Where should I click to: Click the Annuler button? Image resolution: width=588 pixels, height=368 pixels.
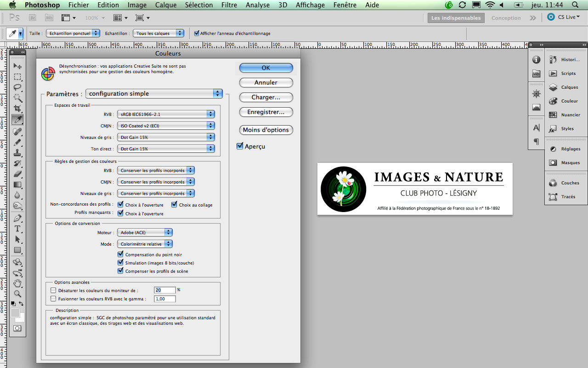pyautogui.click(x=266, y=82)
